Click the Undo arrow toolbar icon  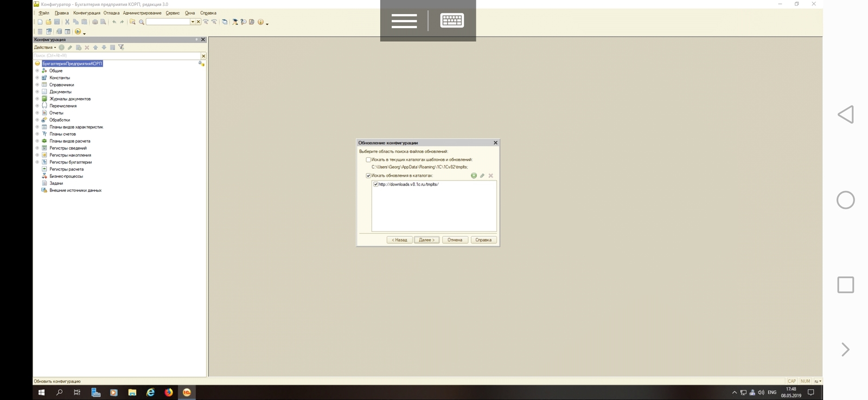point(114,22)
